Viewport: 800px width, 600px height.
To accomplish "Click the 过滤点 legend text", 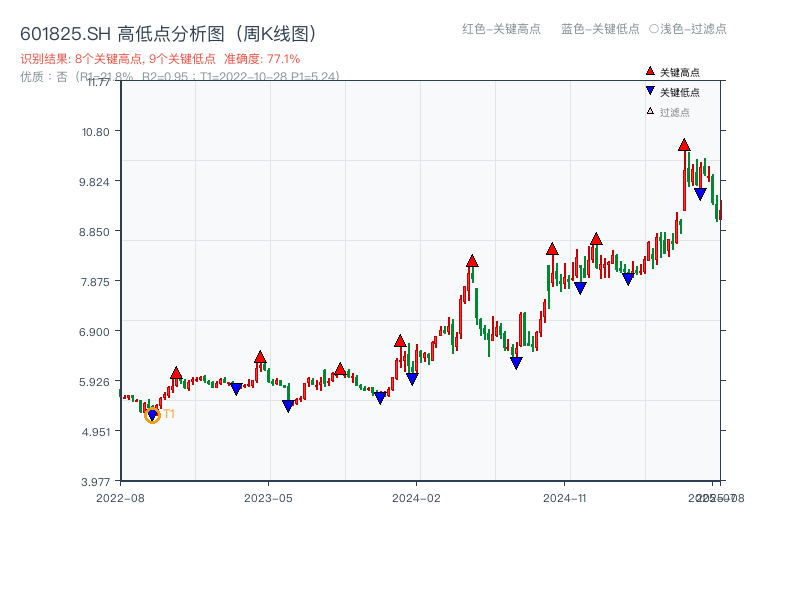I will click(x=674, y=112).
